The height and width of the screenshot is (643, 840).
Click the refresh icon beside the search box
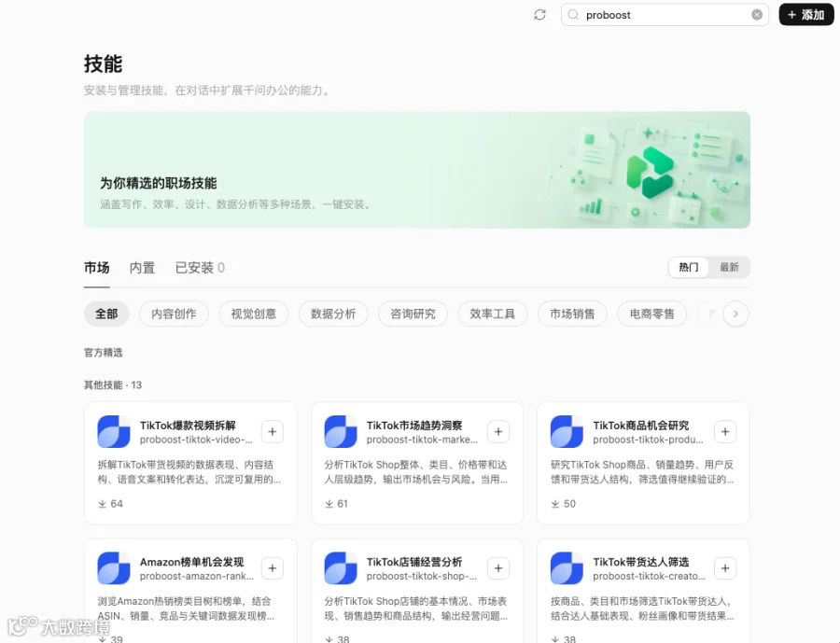(x=539, y=15)
